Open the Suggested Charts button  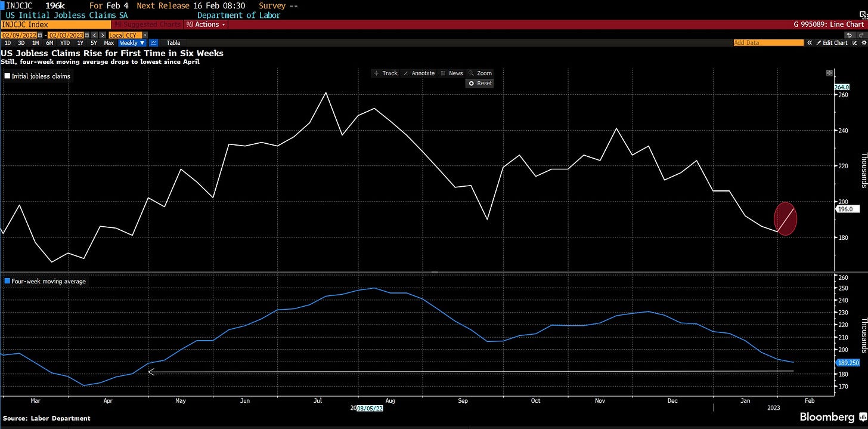pyautogui.click(x=147, y=24)
